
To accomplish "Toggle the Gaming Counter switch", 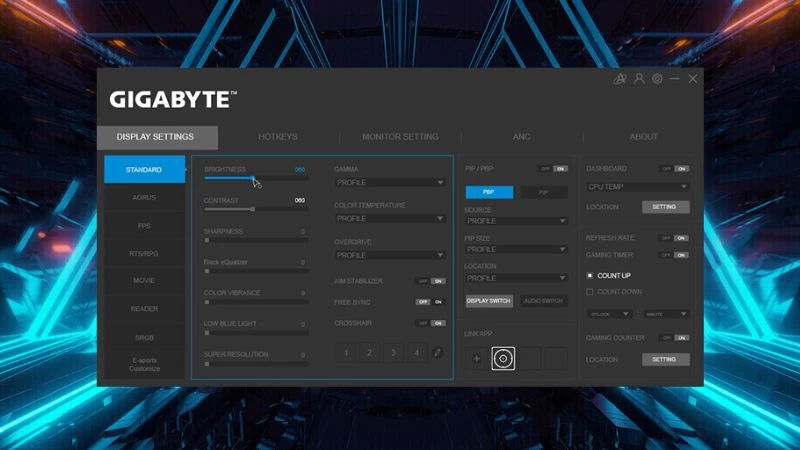I will tap(674, 338).
